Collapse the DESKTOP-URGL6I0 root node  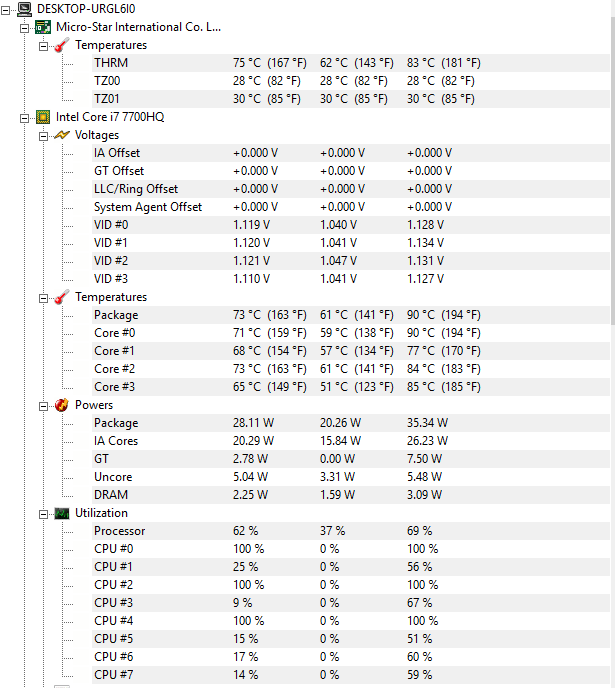tap(8, 9)
